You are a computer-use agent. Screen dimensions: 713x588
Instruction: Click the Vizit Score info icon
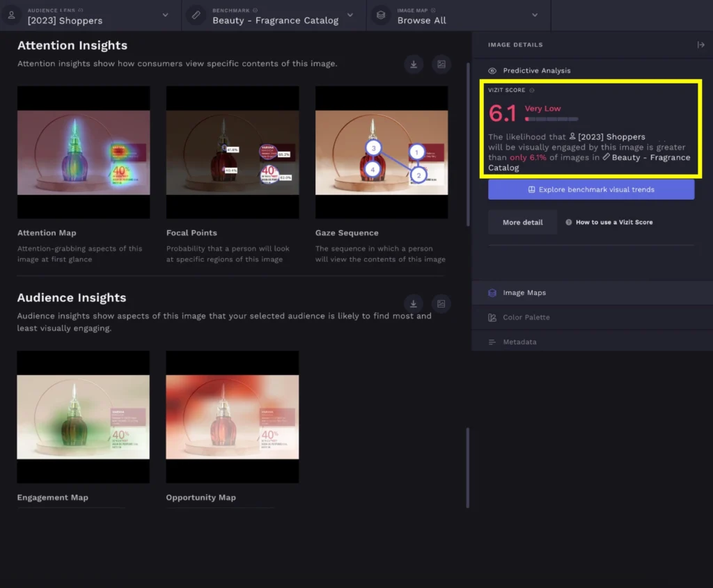(x=532, y=90)
